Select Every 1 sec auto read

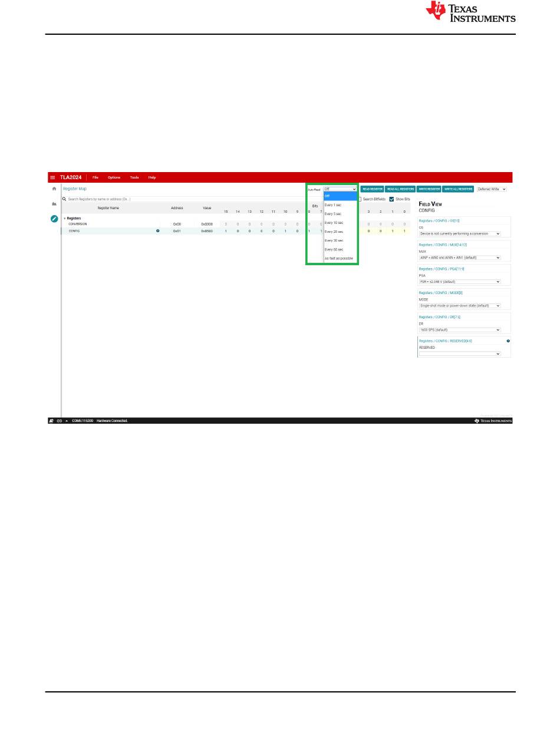[x=340, y=204]
